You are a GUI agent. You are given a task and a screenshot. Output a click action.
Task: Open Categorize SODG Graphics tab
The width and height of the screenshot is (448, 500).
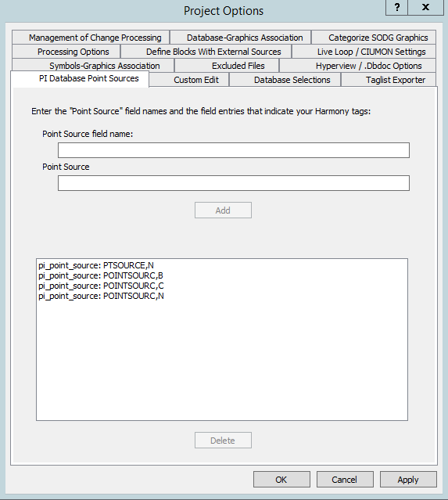(x=374, y=38)
